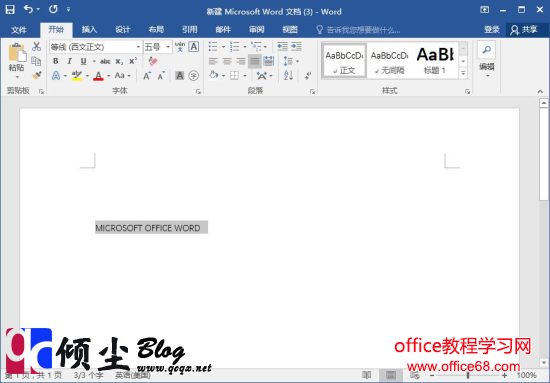This screenshot has width=550, height=383.
Task: Switch to the 视图 tab
Action: pos(290,30)
